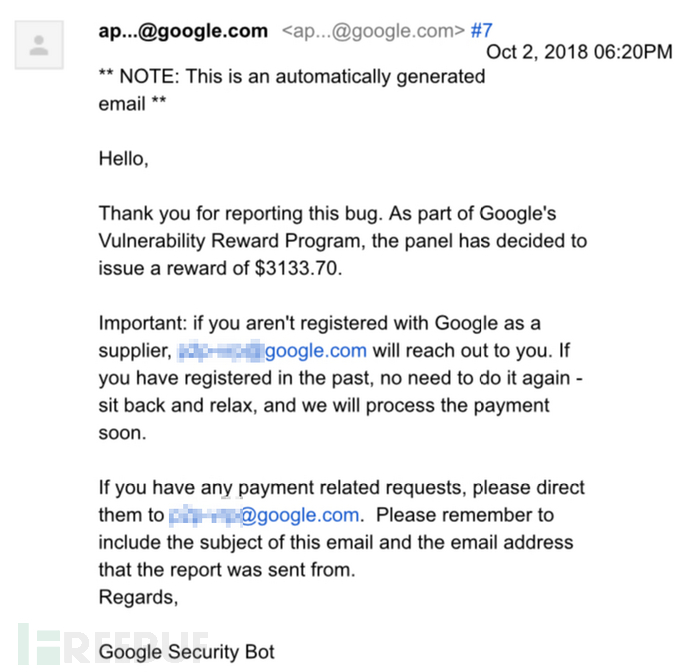Open the blurred payment requests @google.com link
Viewport: 690px width, 672px height.
point(264,515)
